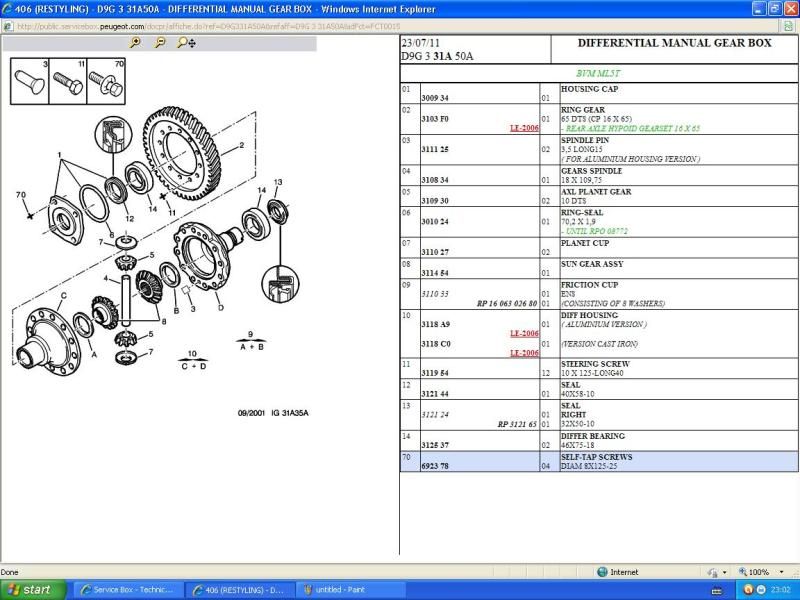The width and height of the screenshot is (800, 600).
Task: Click the C + D assembly label 10
Action: point(193,360)
